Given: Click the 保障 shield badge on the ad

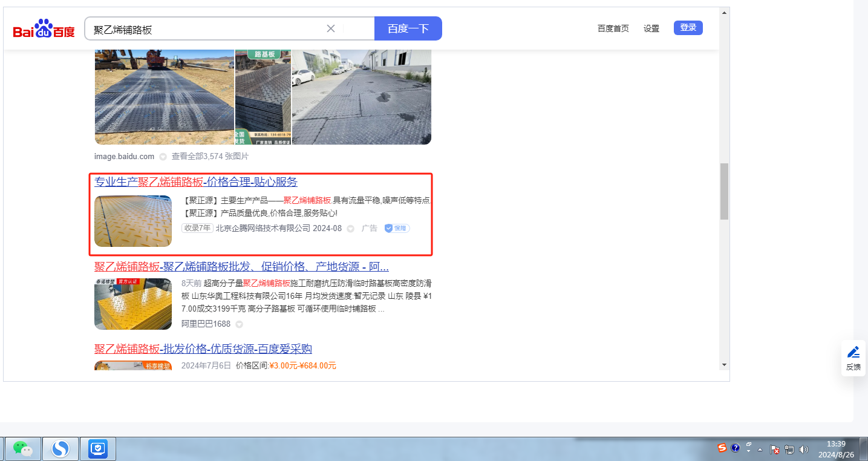Looking at the screenshot, I should pyautogui.click(x=397, y=228).
